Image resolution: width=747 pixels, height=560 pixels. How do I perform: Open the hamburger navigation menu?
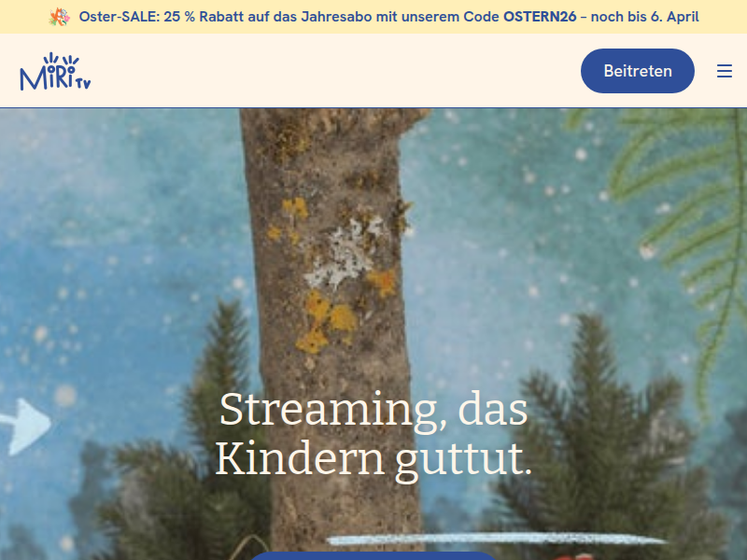(x=725, y=71)
